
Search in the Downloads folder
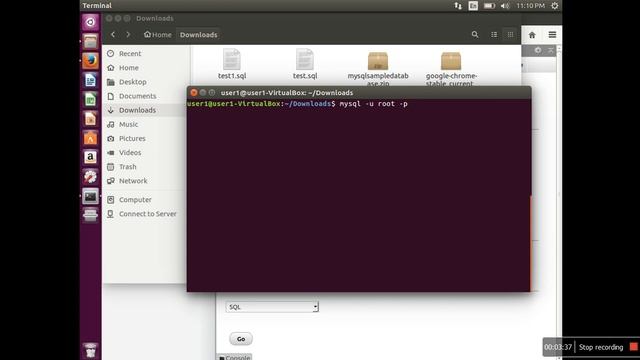pos(475,35)
